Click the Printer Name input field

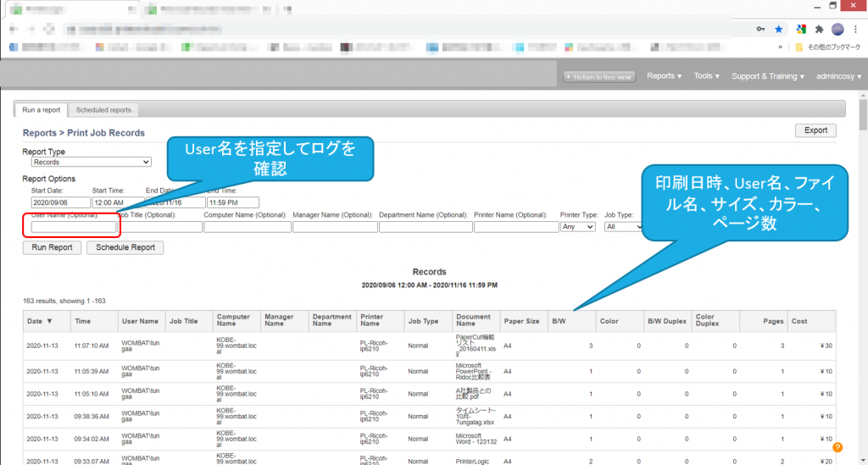click(x=516, y=227)
